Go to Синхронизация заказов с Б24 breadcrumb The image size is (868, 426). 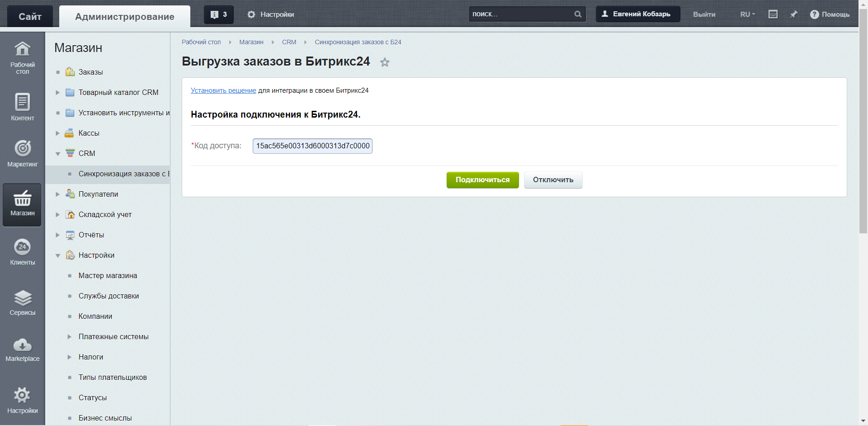[x=358, y=42]
